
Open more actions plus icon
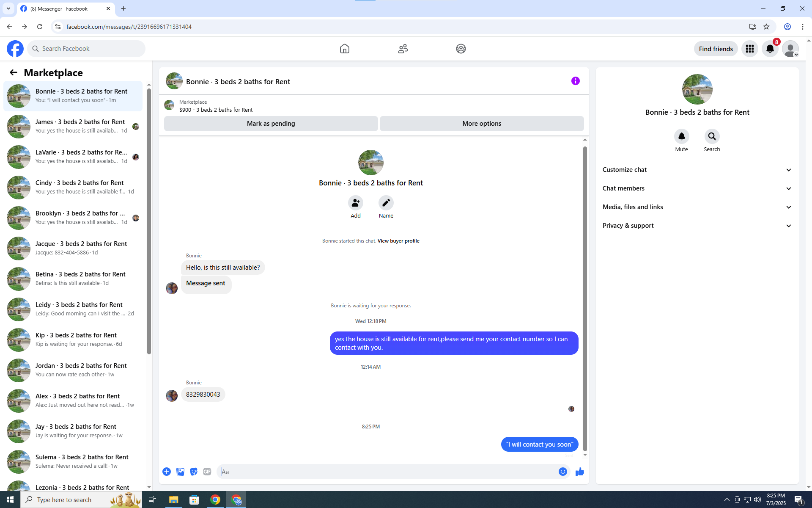(167, 472)
